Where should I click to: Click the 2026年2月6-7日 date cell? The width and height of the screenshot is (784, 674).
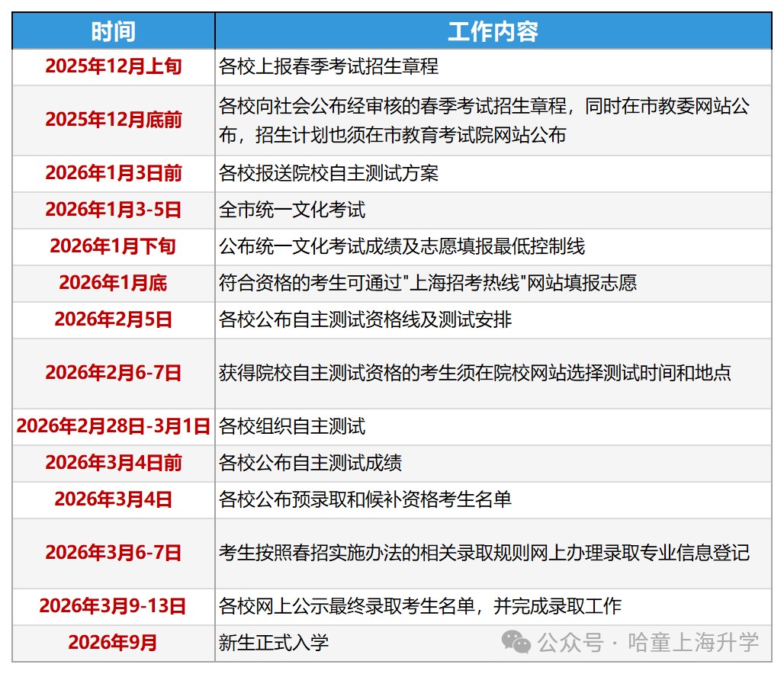(x=114, y=373)
